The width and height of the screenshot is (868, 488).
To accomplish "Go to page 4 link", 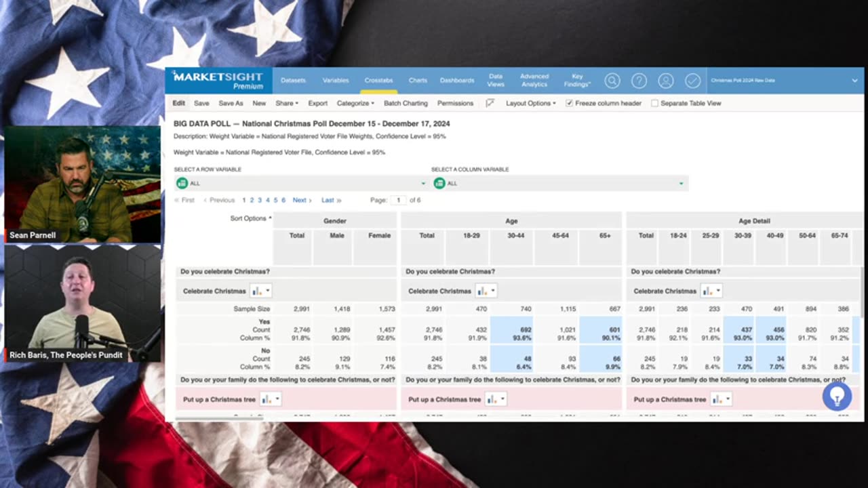I will pyautogui.click(x=268, y=201).
